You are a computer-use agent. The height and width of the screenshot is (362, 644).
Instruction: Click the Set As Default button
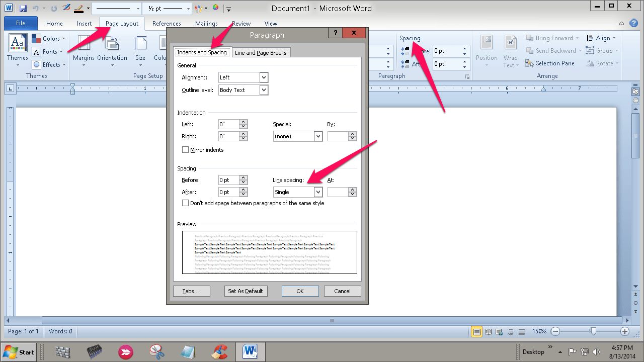point(246,291)
